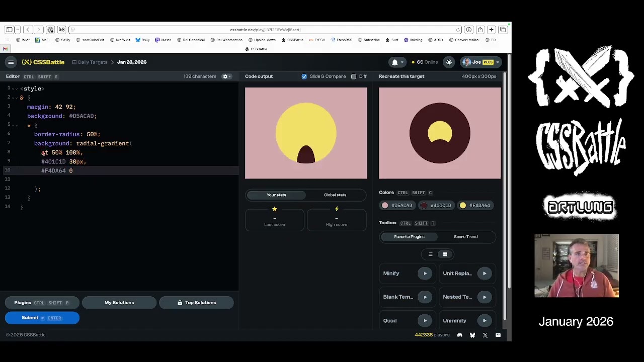
Task: Switch to the Global stats tab
Action: [335, 195]
